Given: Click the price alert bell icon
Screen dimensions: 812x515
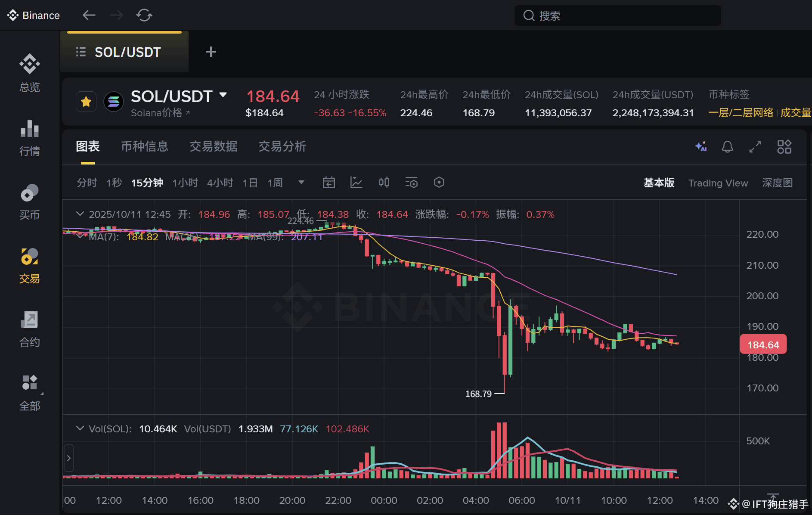Looking at the screenshot, I should (x=728, y=147).
